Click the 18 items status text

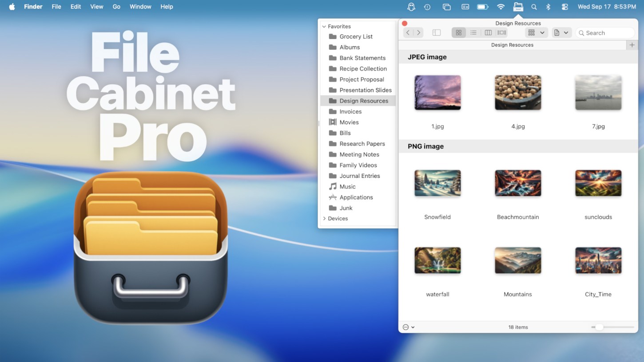tap(518, 327)
